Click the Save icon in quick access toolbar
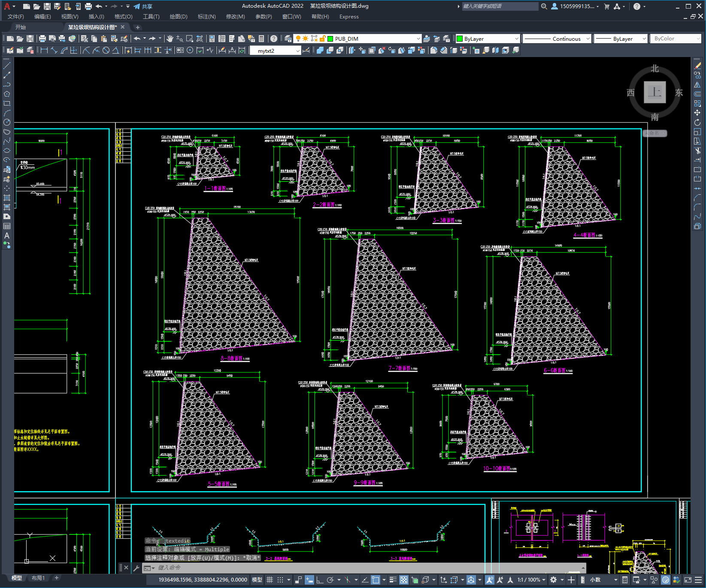The image size is (706, 588). pyautogui.click(x=47, y=6)
